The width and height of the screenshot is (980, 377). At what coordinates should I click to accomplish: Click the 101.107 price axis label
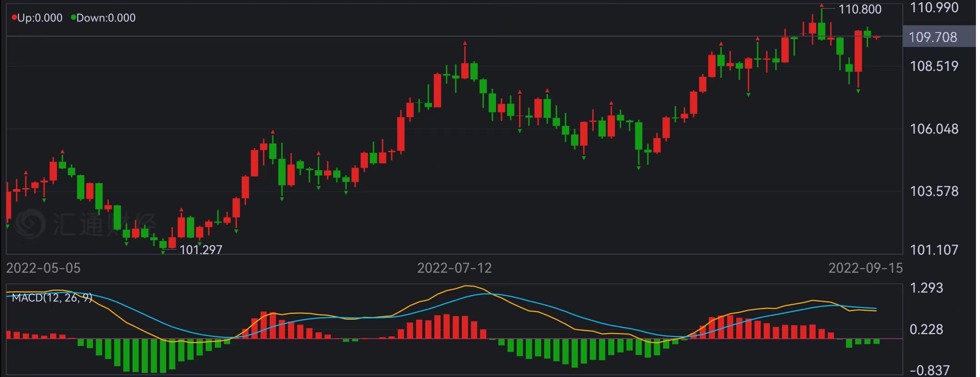[934, 250]
